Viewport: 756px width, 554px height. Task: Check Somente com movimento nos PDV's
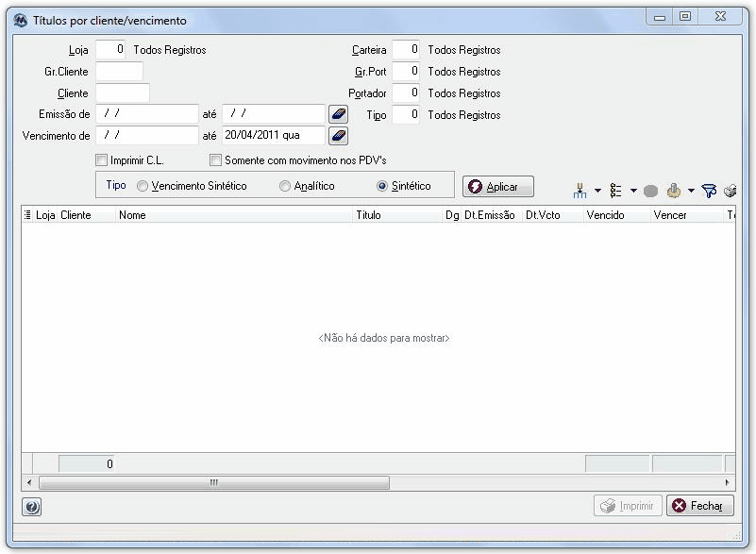pos(215,160)
